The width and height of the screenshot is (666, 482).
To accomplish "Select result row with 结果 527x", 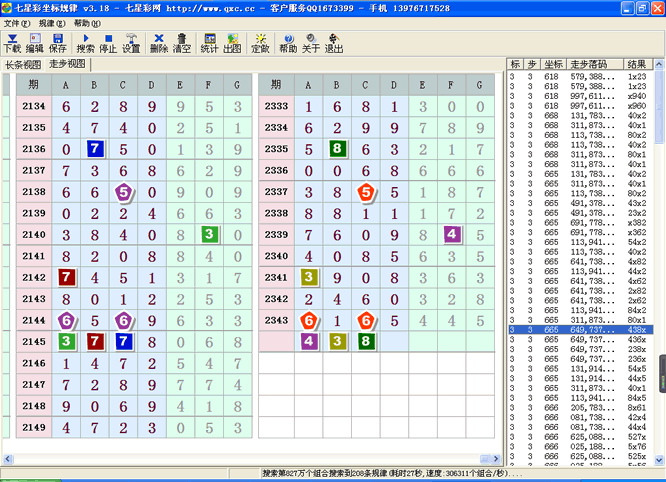I will [x=581, y=437].
